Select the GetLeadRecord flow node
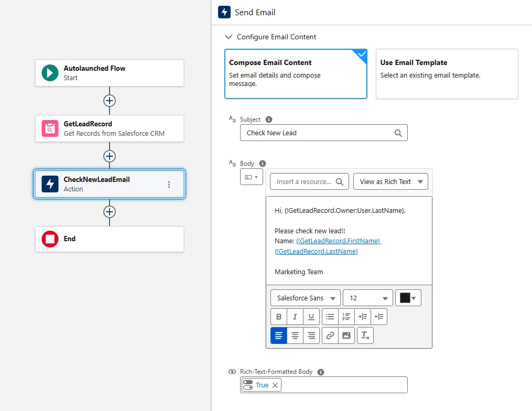The width and height of the screenshot is (532, 411). click(109, 128)
